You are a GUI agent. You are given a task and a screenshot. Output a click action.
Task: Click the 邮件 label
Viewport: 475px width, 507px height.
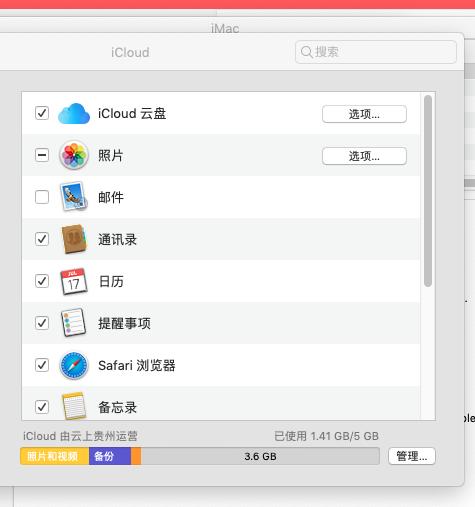click(111, 197)
